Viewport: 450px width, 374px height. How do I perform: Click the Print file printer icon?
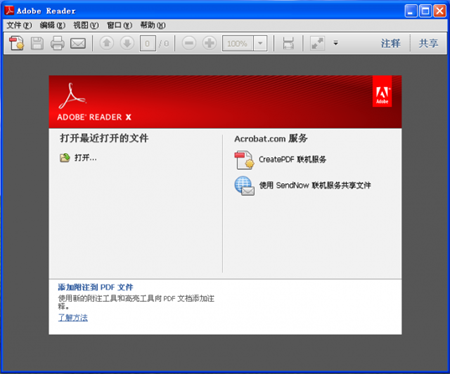coord(57,43)
